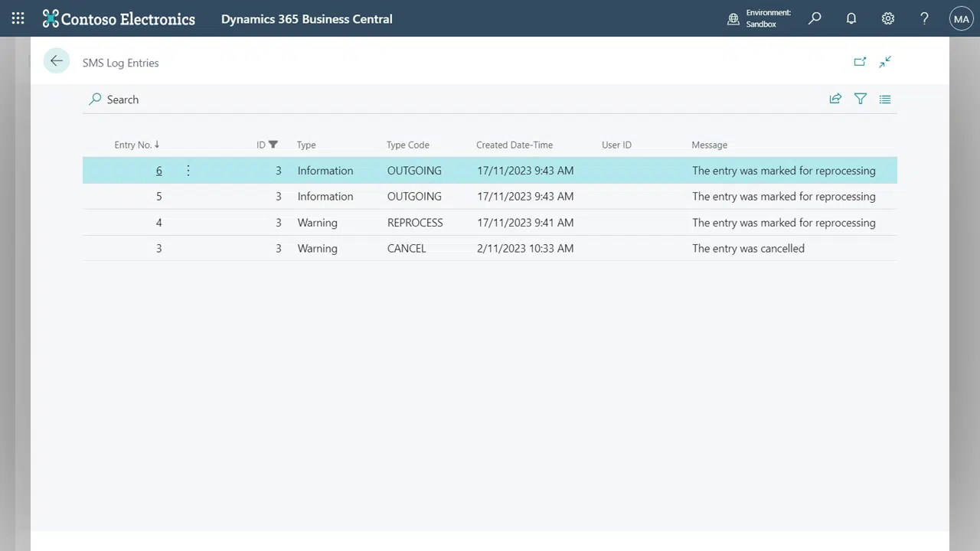Toggle the filter pane funnel icon

click(860, 99)
